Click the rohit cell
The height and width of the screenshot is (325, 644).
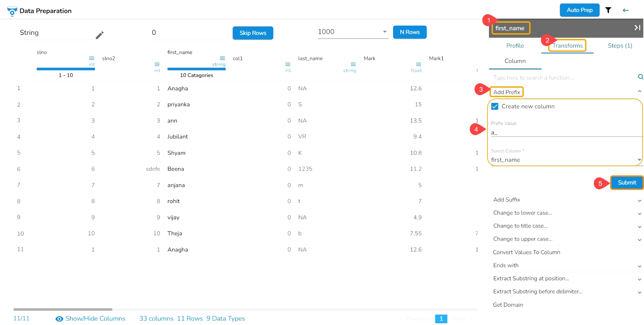pos(173,201)
